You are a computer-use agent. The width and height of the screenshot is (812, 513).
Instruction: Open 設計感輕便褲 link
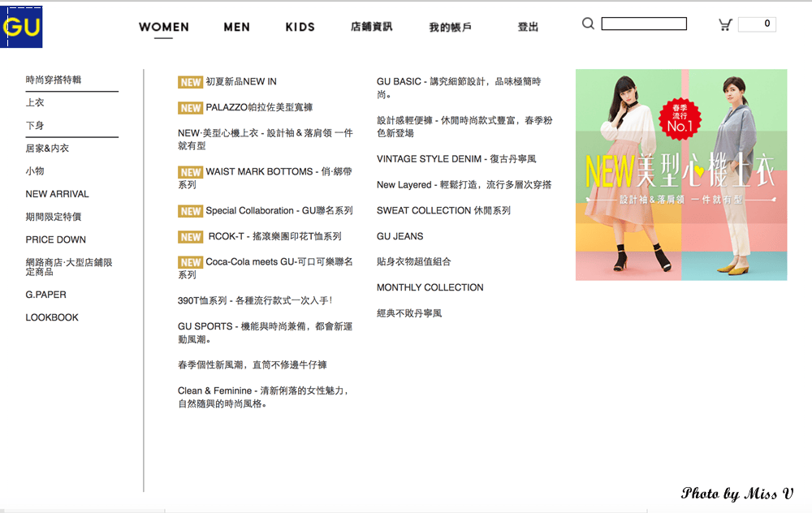[x=464, y=127]
